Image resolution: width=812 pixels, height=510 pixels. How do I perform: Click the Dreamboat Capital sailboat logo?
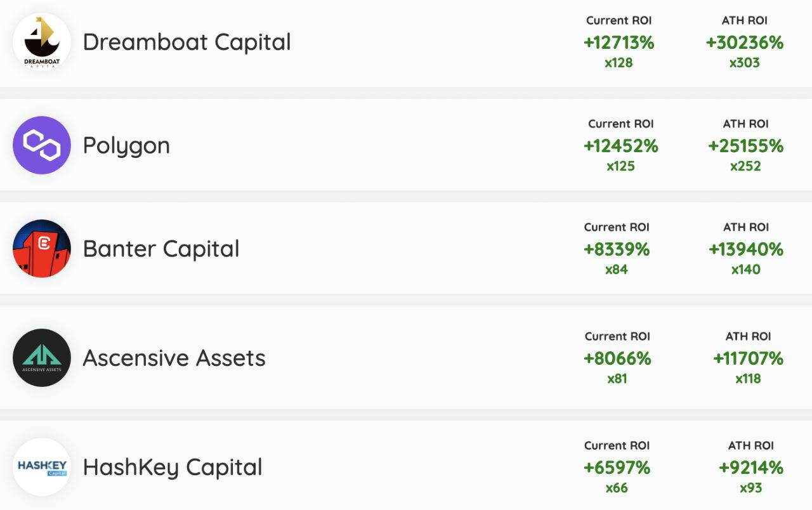pyautogui.click(x=42, y=42)
